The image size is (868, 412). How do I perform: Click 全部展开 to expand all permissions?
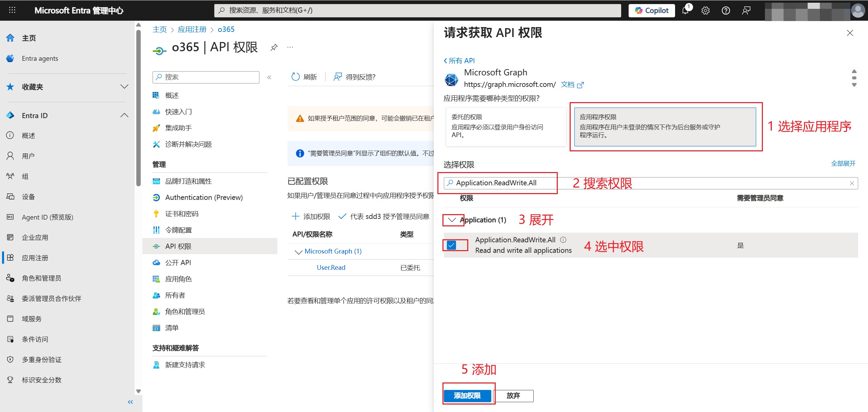click(x=843, y=164)
